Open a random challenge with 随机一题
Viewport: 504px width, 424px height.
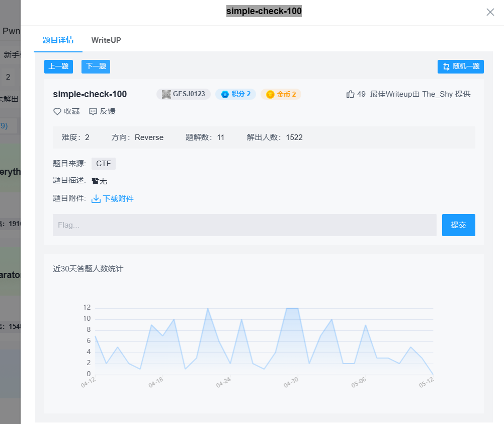(x=460, y=66)
